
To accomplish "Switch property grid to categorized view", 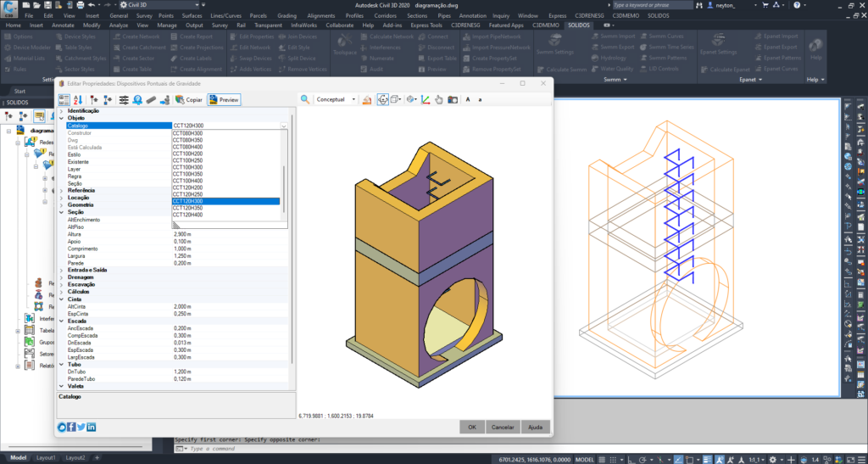I will pos(64,99).
